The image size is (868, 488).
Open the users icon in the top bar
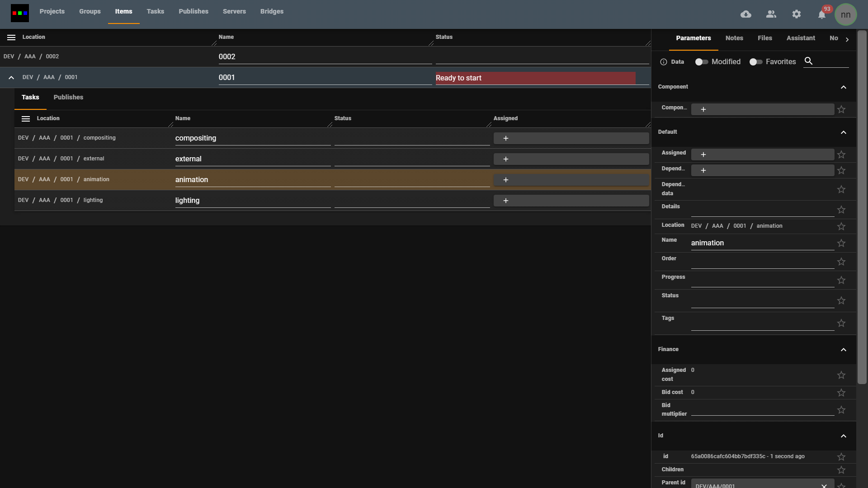tap(771, 14)
